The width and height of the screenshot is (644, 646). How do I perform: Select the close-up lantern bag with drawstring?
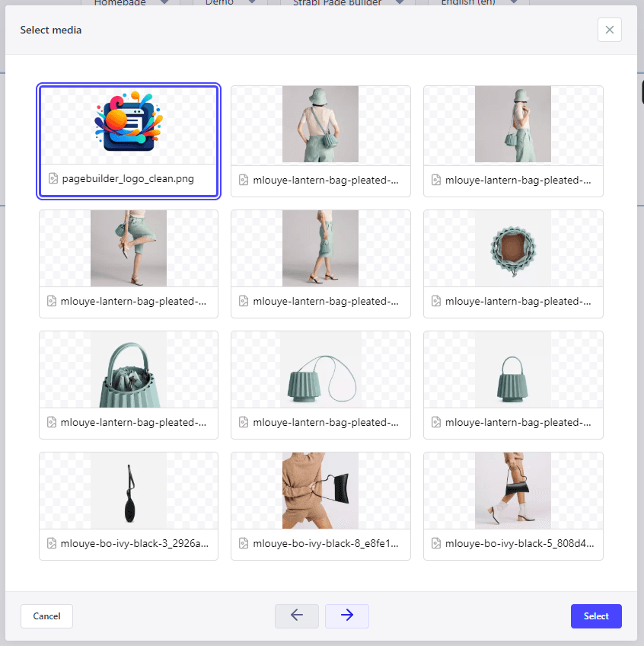[129, 369]
